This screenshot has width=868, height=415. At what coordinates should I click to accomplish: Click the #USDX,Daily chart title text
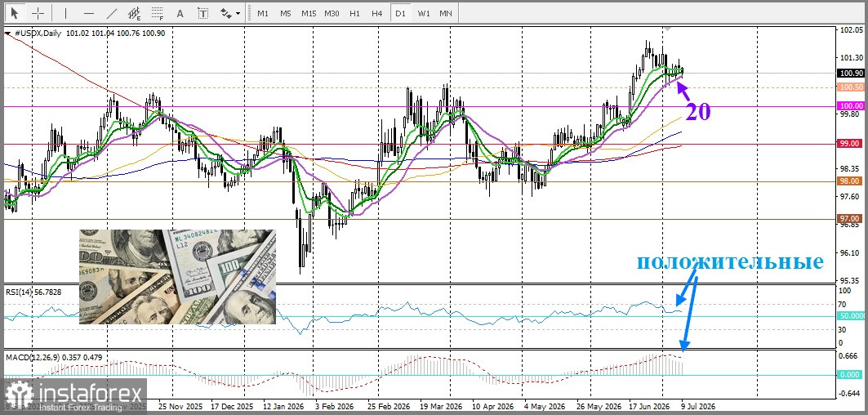tap(38, 33)
